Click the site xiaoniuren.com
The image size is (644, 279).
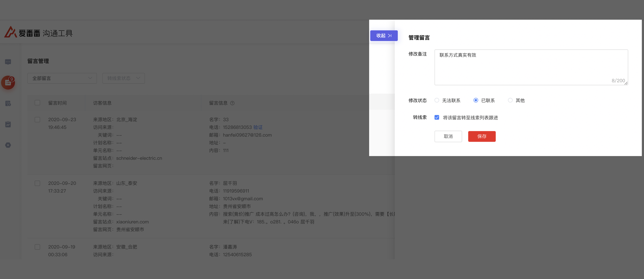click(132, 222)
